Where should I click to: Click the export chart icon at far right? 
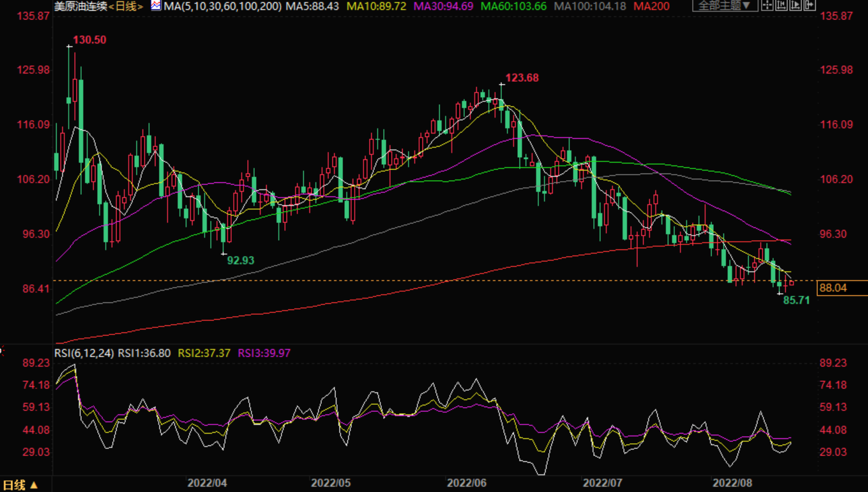810,5
